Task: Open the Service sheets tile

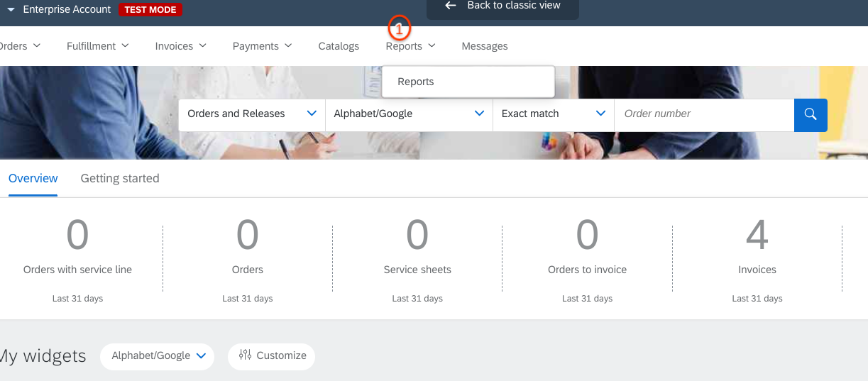Action: [x=417, y=259]
